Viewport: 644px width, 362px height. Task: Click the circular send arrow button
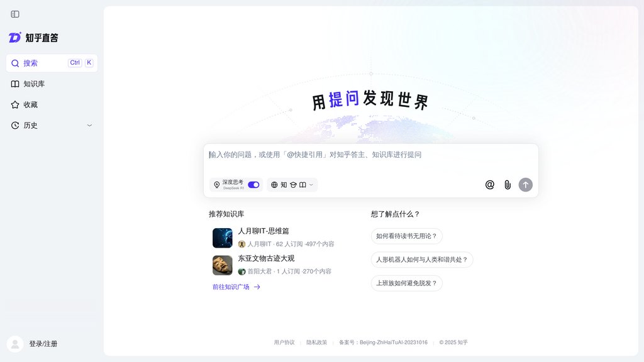526,184
